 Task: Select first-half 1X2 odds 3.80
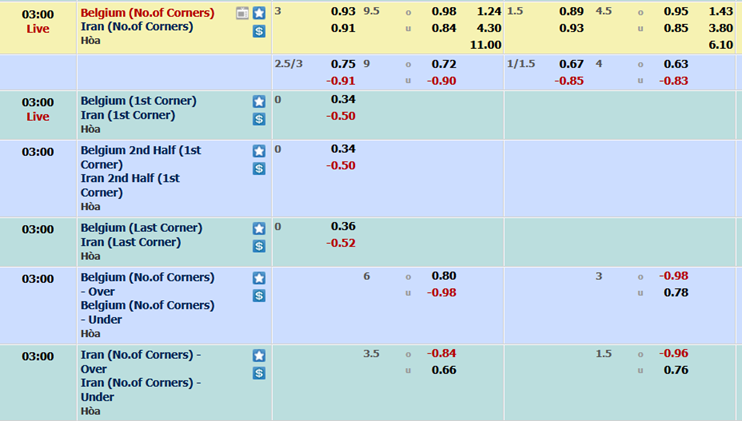tap(721, 28)
